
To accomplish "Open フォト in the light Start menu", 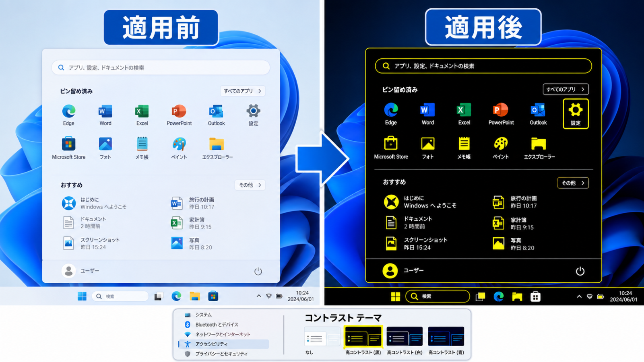I will tap(105, 148).
